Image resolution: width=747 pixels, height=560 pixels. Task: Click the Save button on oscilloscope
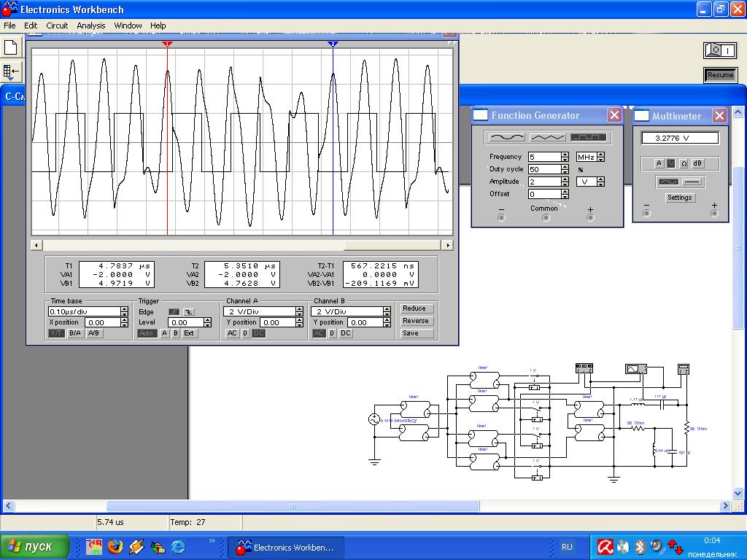(417, 333)
